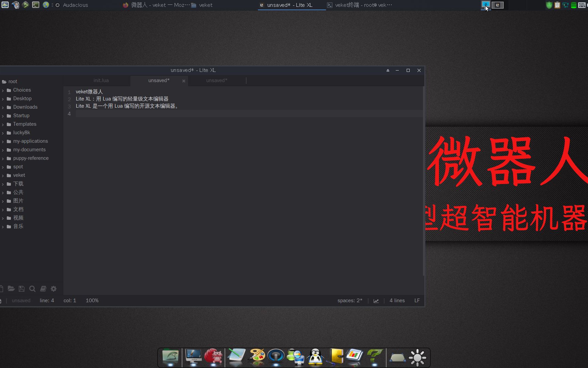Click the LF line ending indicator
The width and height of the screenshot is (588, 368).
pyautogui.click(x=417, y=301)
